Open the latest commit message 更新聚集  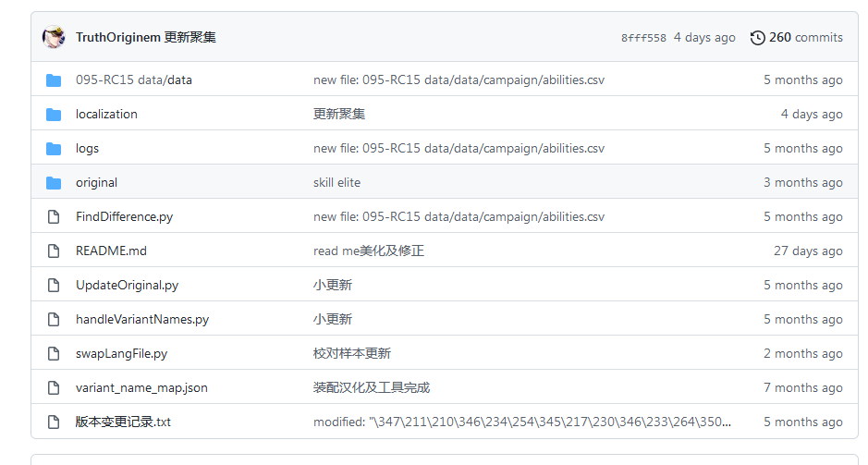click(x=190, y=38)
